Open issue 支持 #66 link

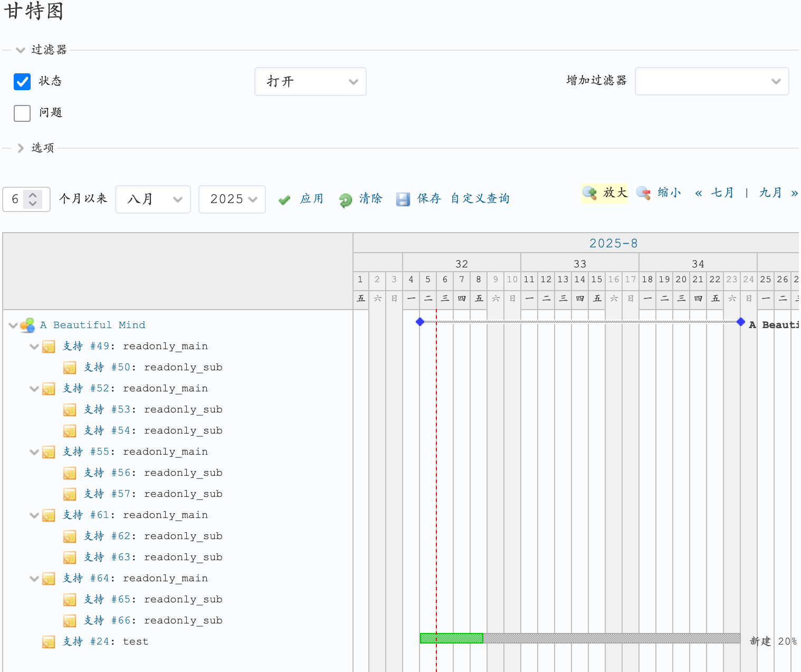(107, 620)
